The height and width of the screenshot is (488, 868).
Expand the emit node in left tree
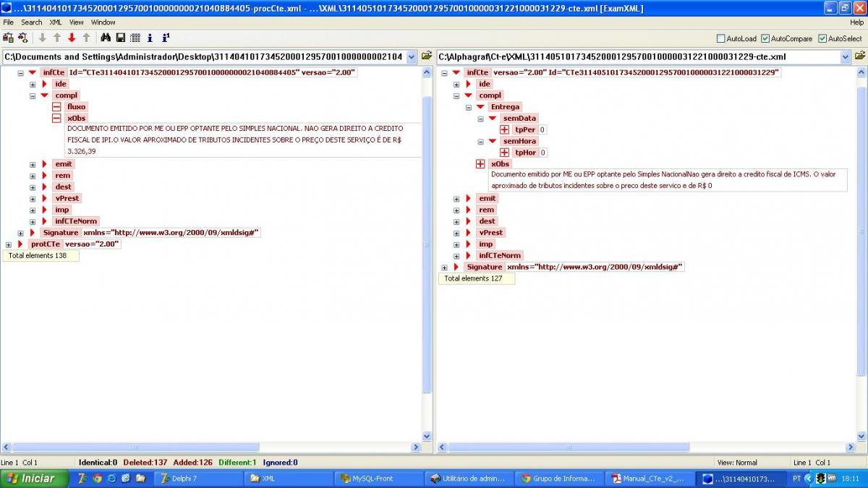coord(33,164)
